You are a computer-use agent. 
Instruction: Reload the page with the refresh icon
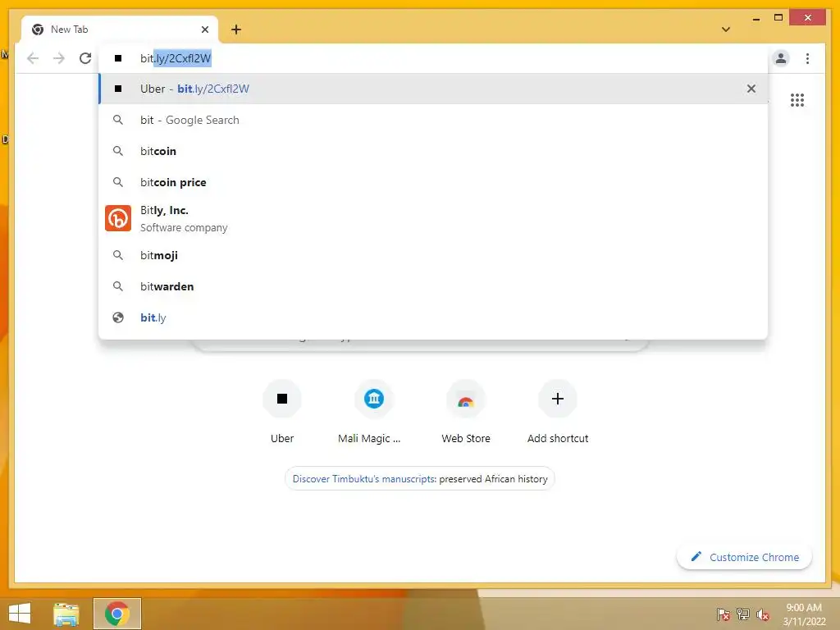coord(85,58)
